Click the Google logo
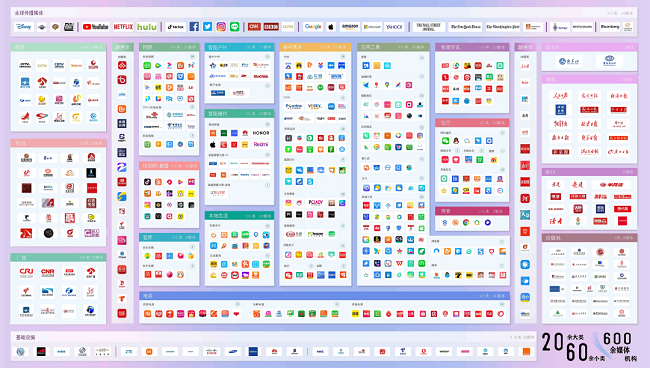This screenshot has height=368, width=650. 313,27
